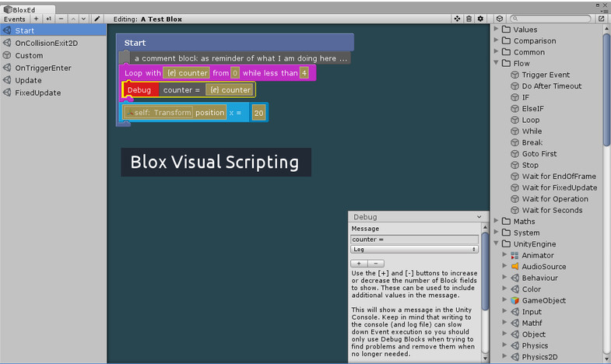Click the minus button to remove a message field

click(376, 264)
